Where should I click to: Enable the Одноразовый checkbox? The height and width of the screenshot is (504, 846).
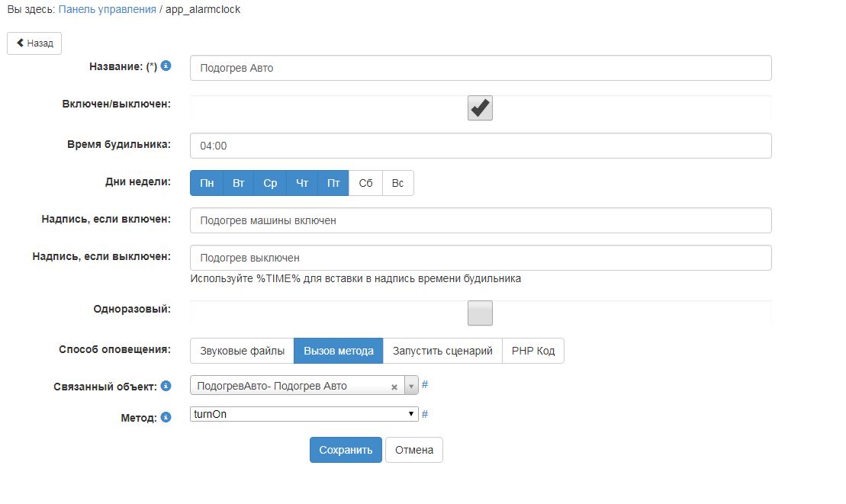point(480,313)
